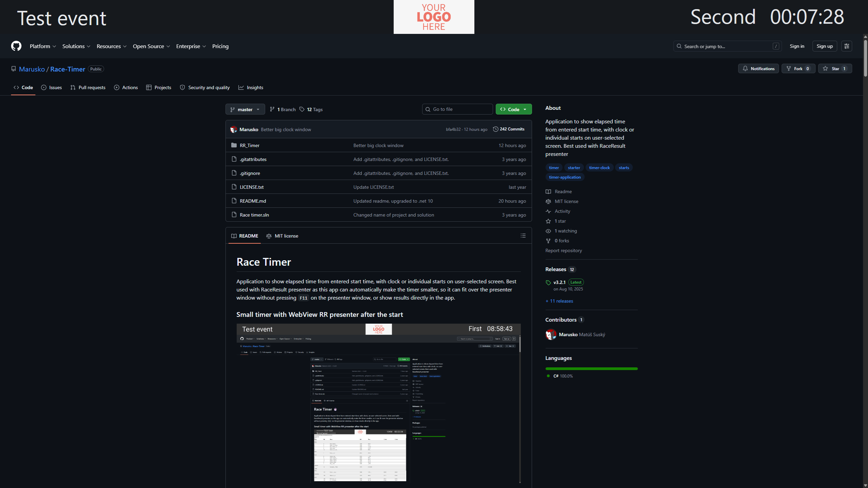Click Marusko contributor avatar

click(x=551, y=334)
